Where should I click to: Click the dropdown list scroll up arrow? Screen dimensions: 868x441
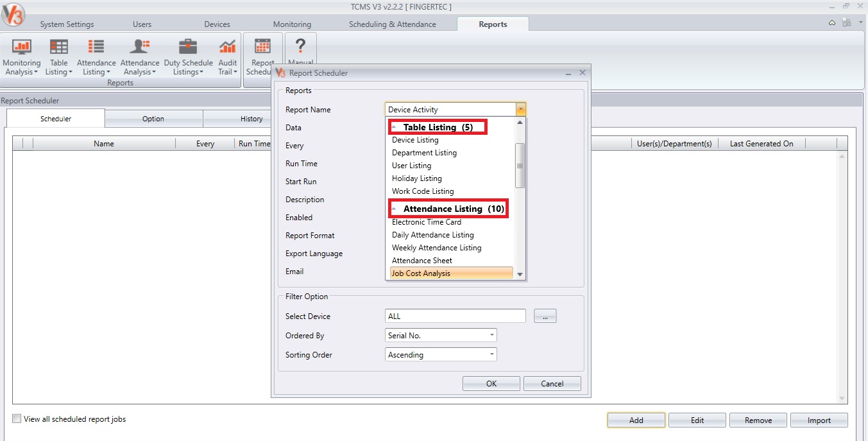point(520,122)
